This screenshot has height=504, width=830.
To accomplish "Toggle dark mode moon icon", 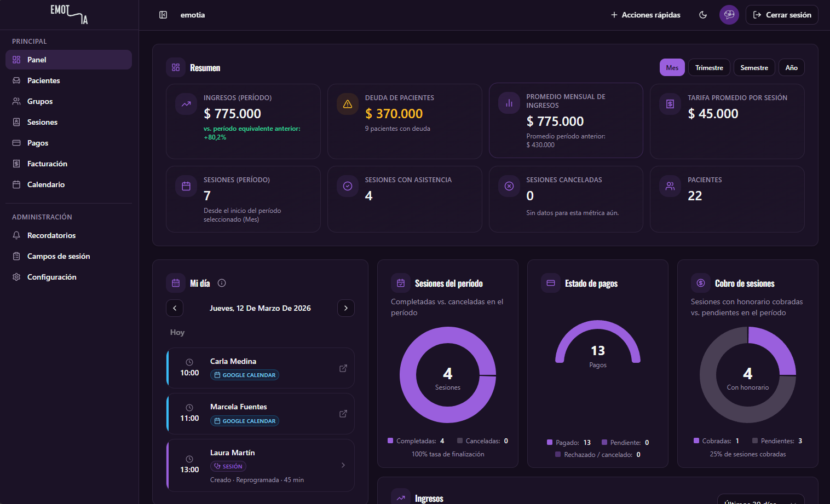I will tap(703, 15).
